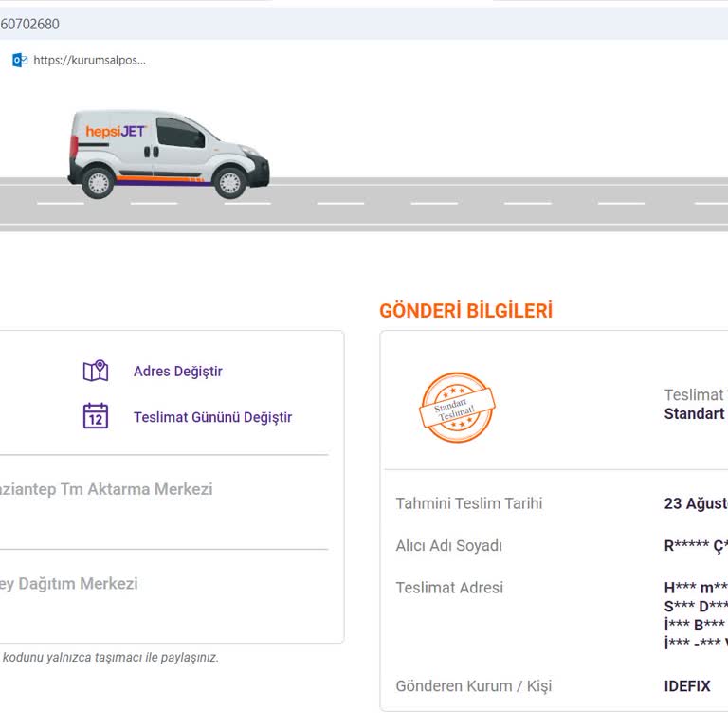Select the Gönderen Kurum / Kişi label
Screen dimensions: 728x728
pos(474,686)
